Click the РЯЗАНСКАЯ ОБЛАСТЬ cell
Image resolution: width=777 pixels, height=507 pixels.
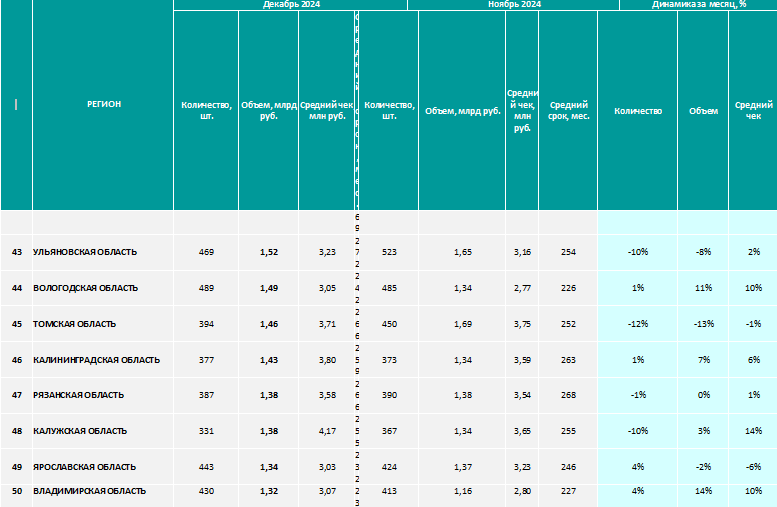103,395
